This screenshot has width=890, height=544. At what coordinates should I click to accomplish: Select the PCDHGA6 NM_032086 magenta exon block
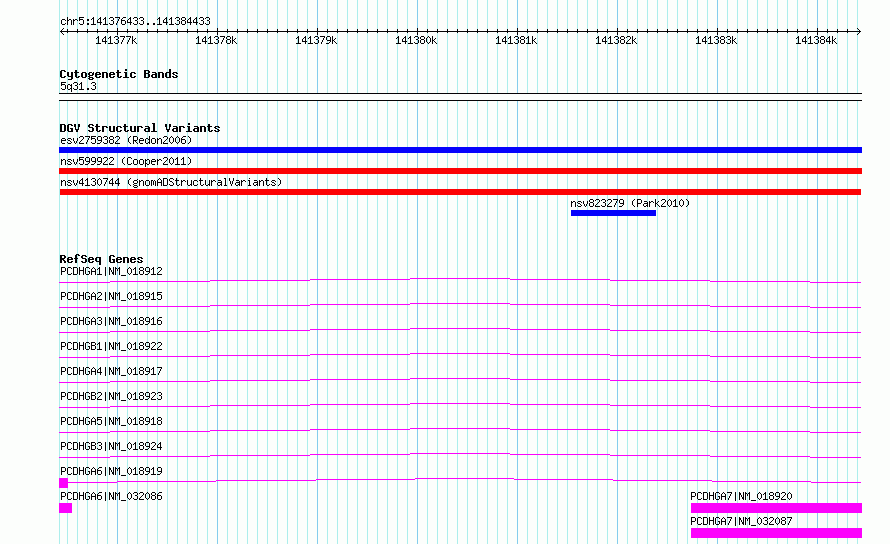(x=65, y=508)
